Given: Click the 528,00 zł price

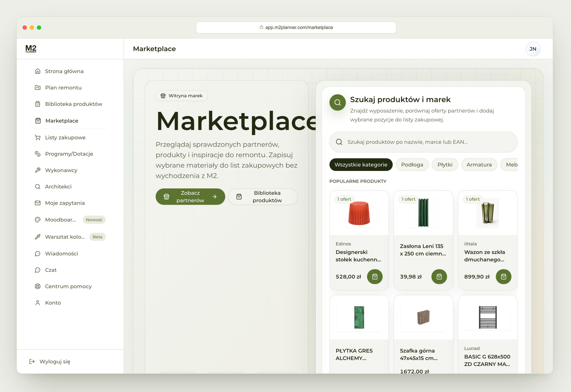Looking at the screenshot, I should (x=348, y=276).
